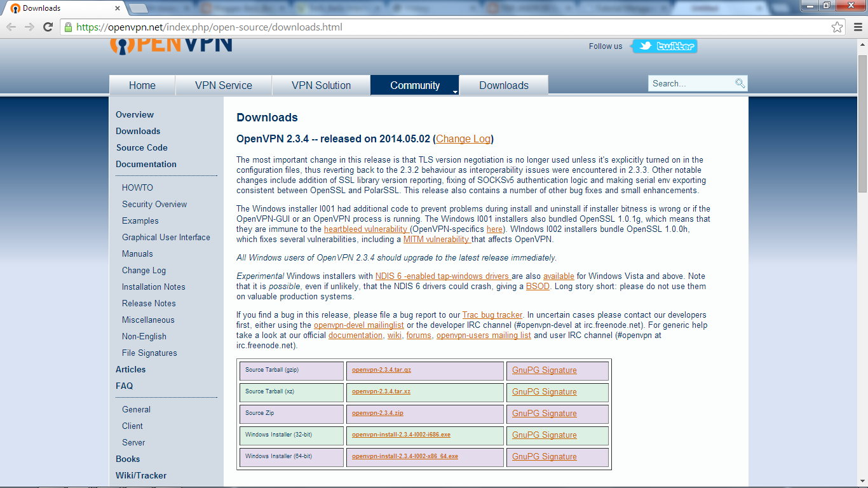Screen dimensions: 868x488
Task: Click the Change Log link in heading
Action: click(x=463, y=139)
